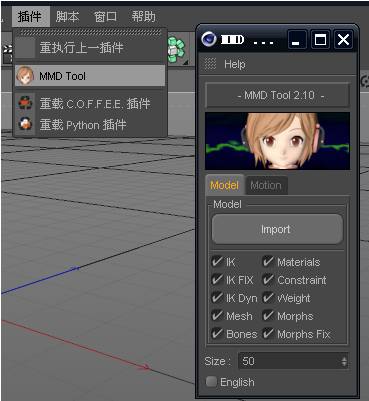Open the Help menu in MMD dialog
Viewport: 369px width, 401px height.
click(x=235, y=64)
